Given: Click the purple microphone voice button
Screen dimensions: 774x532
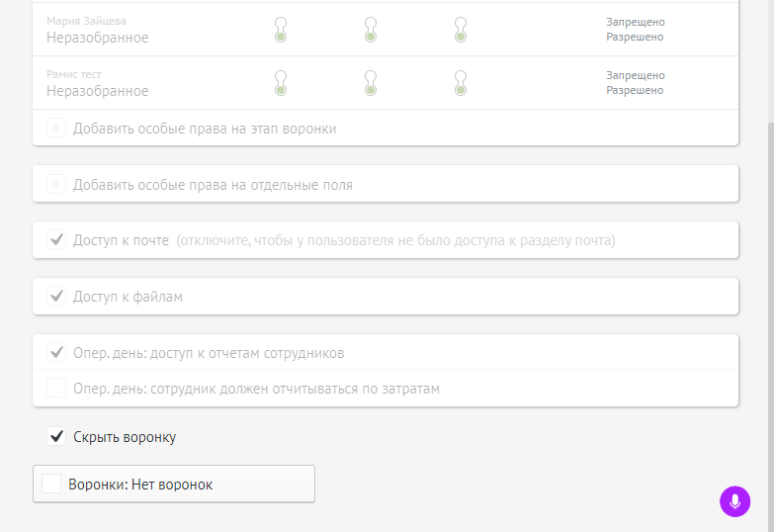Looking at the screenshot, I should pyautogui.click(x=734, y=501).
